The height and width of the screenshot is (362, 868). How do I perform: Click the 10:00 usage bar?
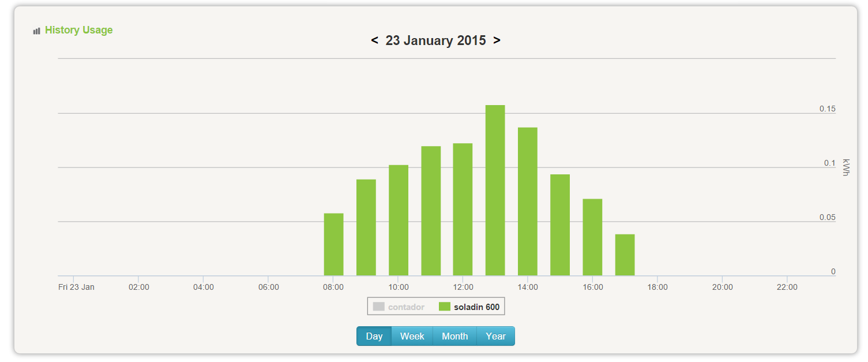pyautogui.click(x=399, y=221)
